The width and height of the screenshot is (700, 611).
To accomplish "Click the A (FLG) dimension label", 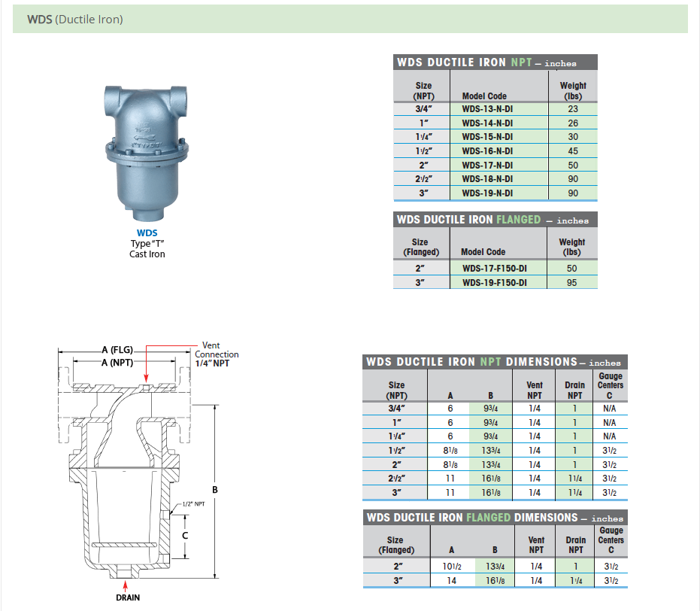I will click(x=117, y=350).
